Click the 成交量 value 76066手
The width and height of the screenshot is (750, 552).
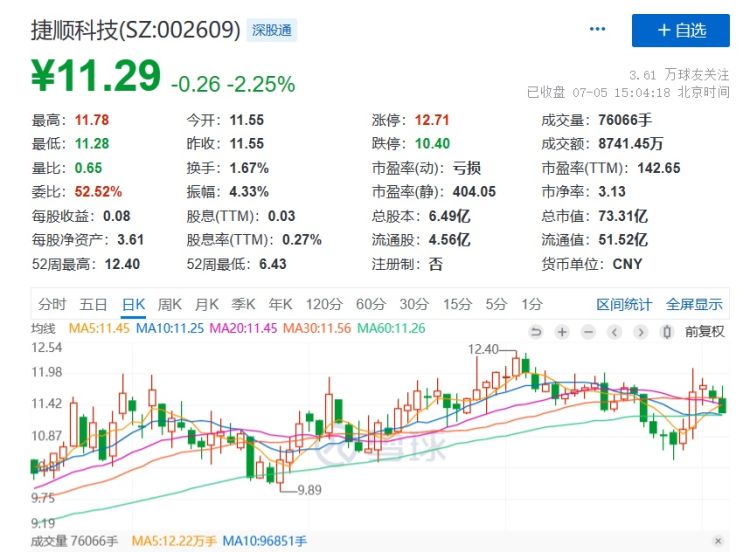click(x=625, y=120)
